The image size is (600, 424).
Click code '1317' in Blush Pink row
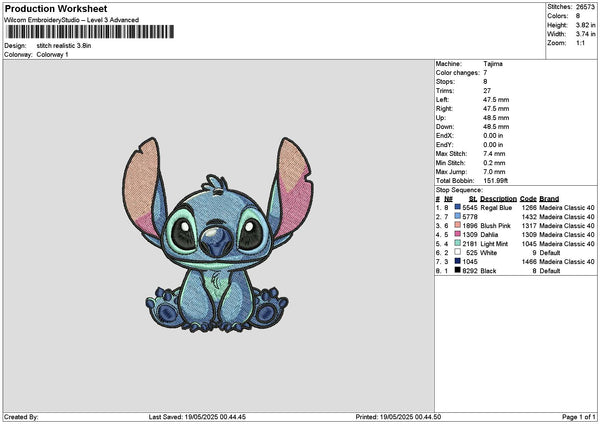tap(529, 226)
